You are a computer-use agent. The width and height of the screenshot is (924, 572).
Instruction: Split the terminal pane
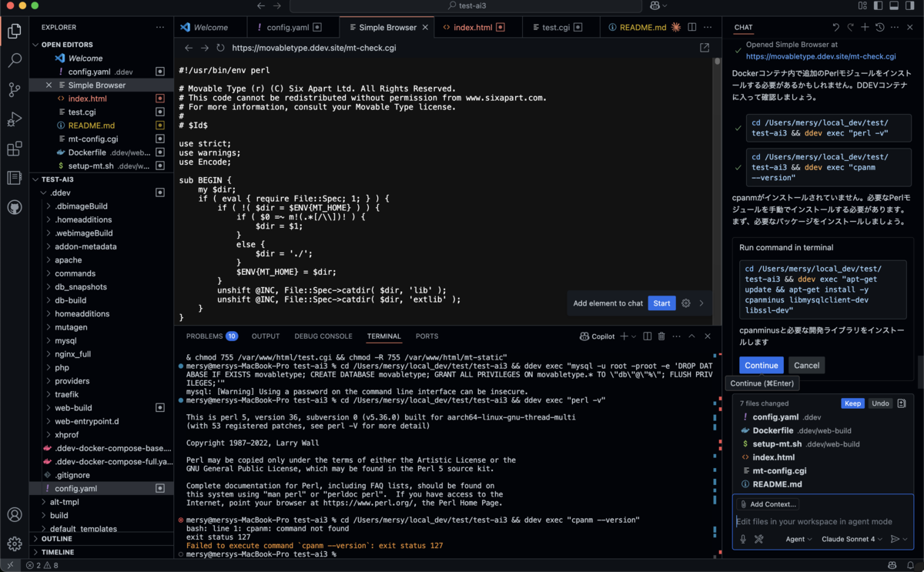[x=647, y=336]
